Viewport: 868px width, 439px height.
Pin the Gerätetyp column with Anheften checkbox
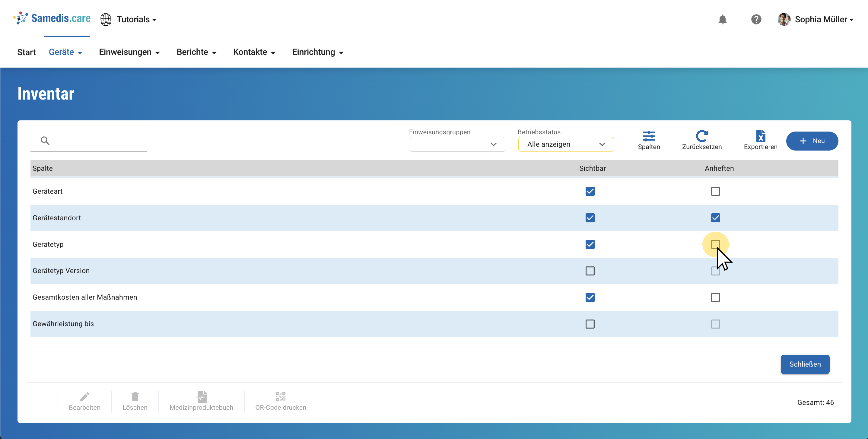point(715,244)
